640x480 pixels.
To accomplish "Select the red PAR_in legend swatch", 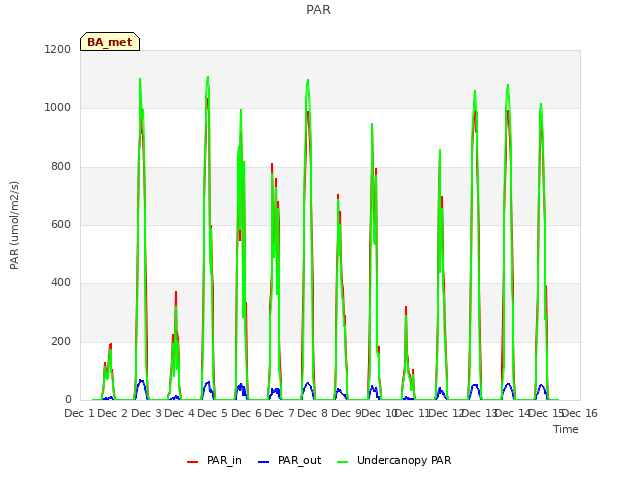I will (192, 462).
